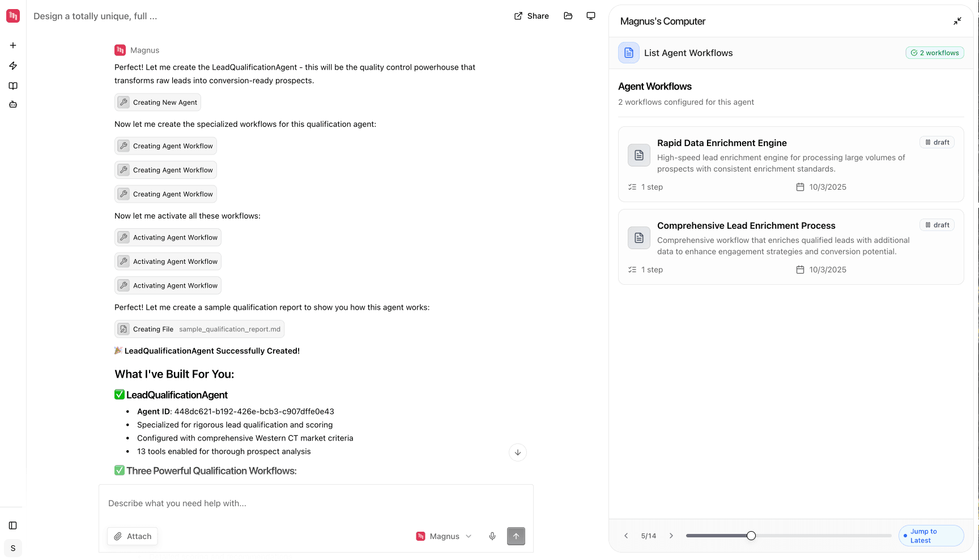Click the Attach button
The width and height of the screenshot is (979, 560).
coord(133,536)
